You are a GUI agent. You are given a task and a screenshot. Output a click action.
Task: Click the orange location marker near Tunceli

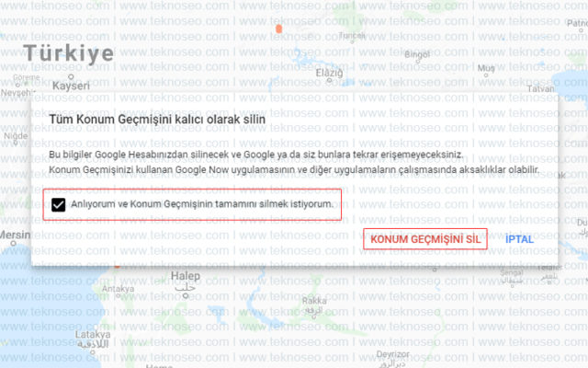278,29
